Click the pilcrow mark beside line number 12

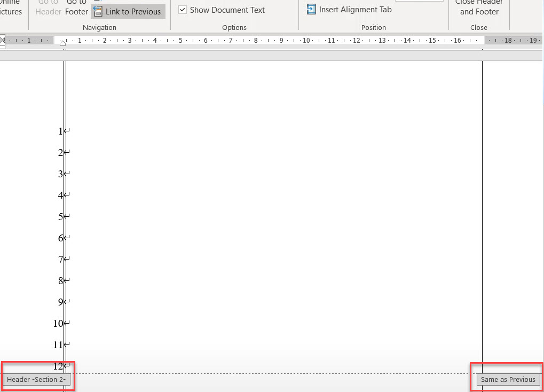[68, 366]
